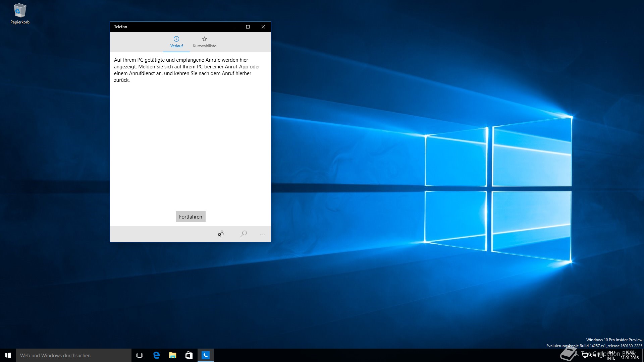Launch Microsoft Edge from the taskbar
Viewport: 644px width, 362px height.
point(156,355)
